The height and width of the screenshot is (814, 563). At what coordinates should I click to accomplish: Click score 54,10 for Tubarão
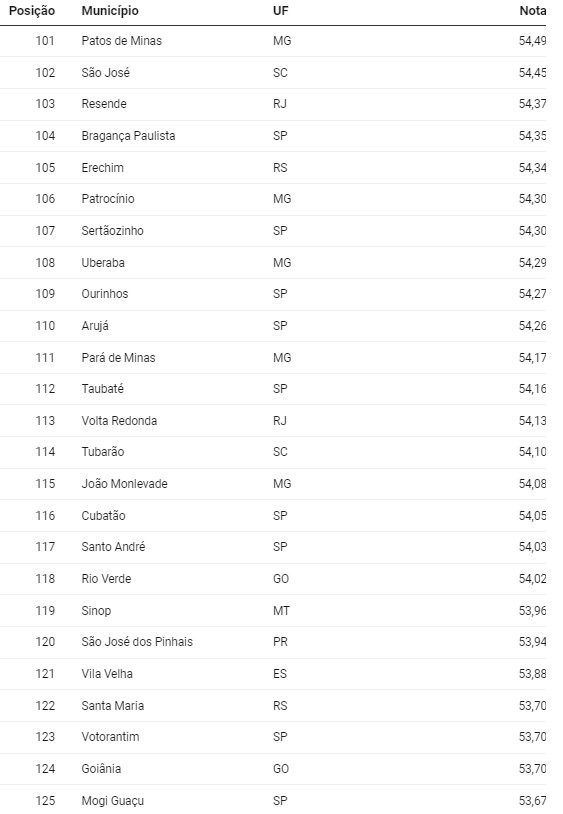tap(532, 452)
